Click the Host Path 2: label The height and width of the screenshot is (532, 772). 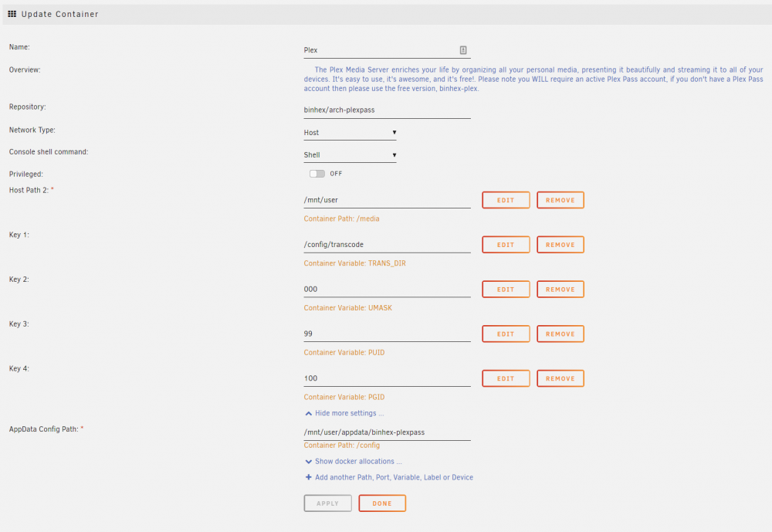(29, 190)
